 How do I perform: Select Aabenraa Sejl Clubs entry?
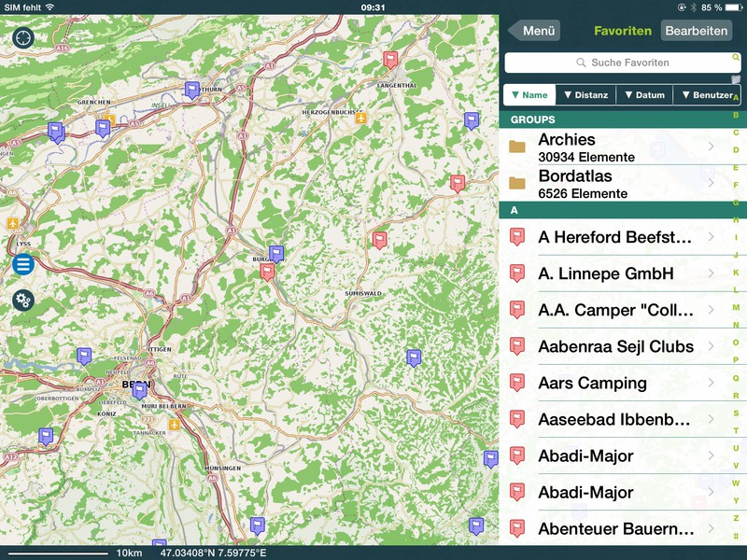[x=614, y=346]
